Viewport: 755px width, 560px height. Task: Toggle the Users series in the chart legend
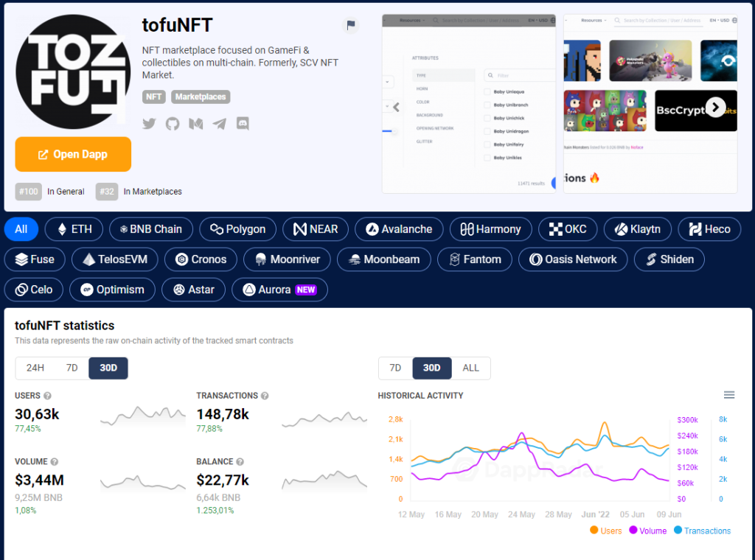(x=605, y=531)
